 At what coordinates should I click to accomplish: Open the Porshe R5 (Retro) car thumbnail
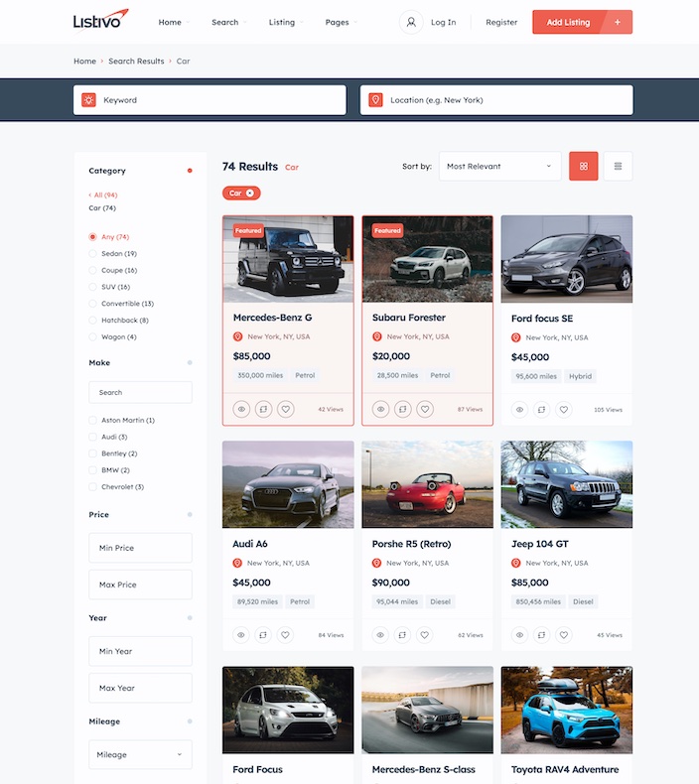[x=427, y=484]
